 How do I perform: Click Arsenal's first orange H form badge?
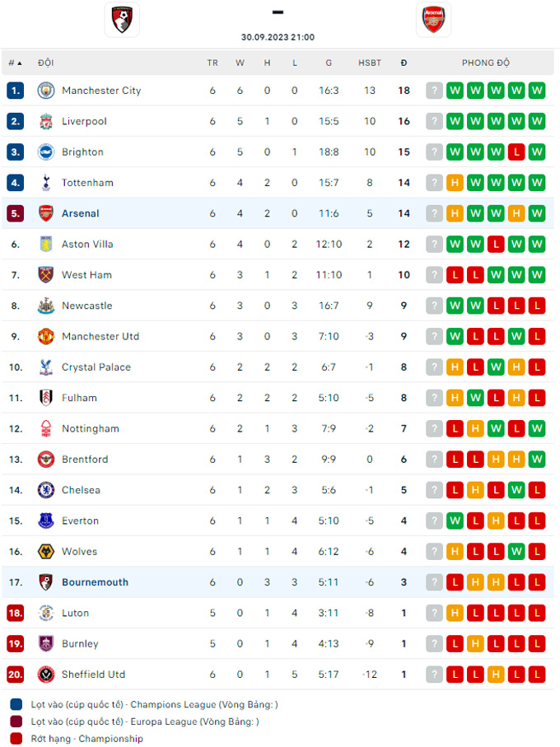coord(455,213)
